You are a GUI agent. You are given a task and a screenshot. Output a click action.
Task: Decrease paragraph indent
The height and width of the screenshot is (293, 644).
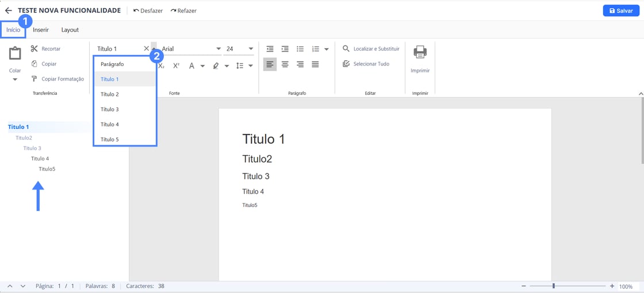[270, 49]
